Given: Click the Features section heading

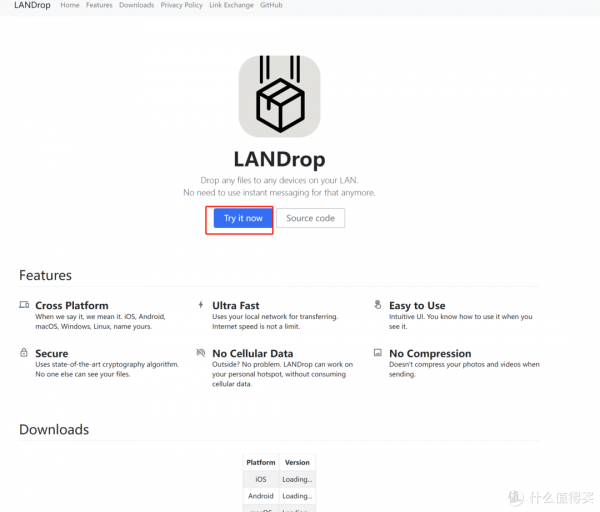Looking at the screenshot, I should click(x=45, y=275).
